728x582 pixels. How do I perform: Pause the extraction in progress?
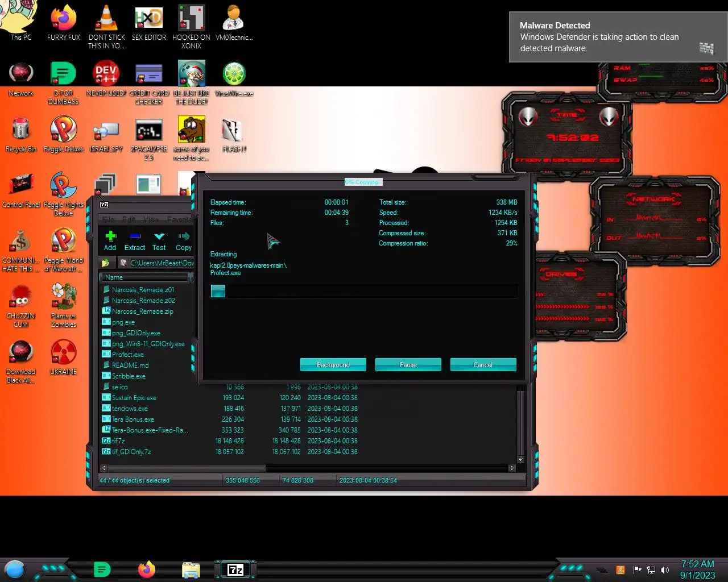[x=408, y=365]
